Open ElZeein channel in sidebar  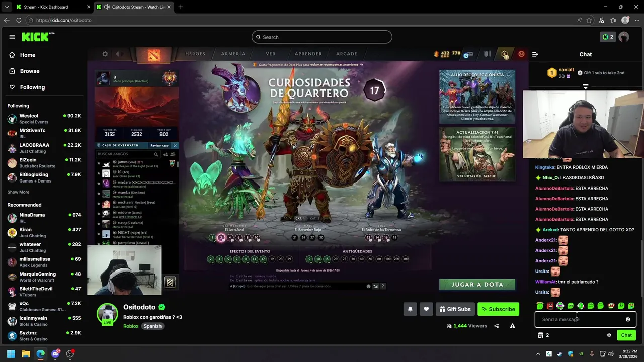[44, 162]
